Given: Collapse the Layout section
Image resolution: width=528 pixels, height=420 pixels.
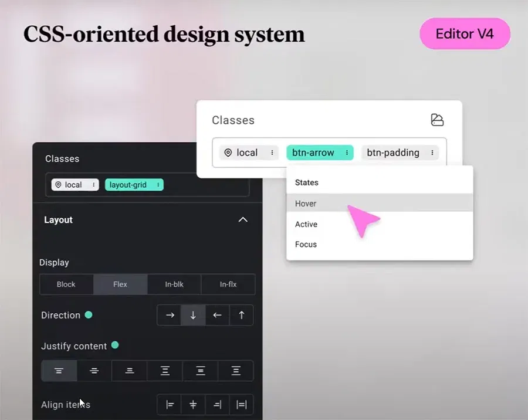Looking at the screenshot, I should [x=243, y=219].
